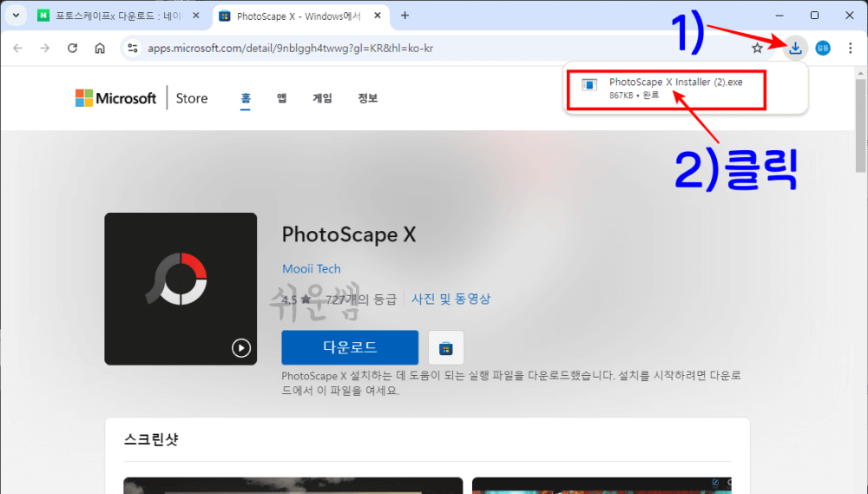Click the downloaded installer file icon
This screenshot has width=868, height=494.
pyautogui.click(x=589, y=85)
